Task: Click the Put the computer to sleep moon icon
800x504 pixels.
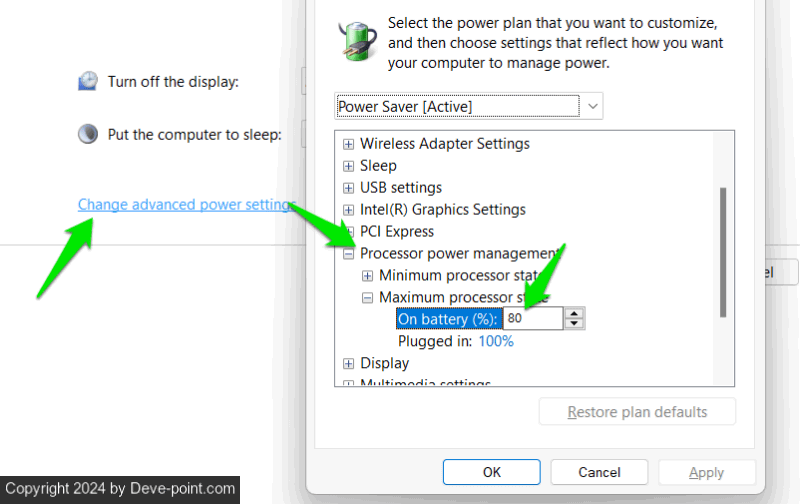Action: (89, 134)
